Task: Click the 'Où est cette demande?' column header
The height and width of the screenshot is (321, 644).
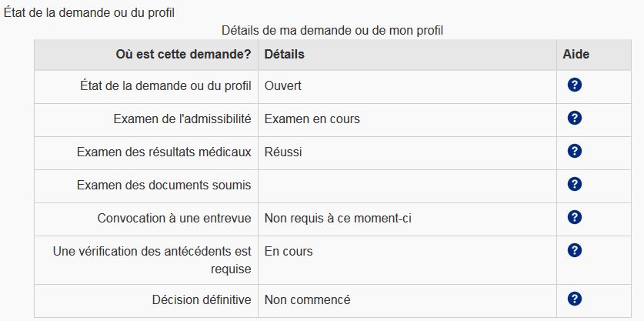Action: [183, 55]
